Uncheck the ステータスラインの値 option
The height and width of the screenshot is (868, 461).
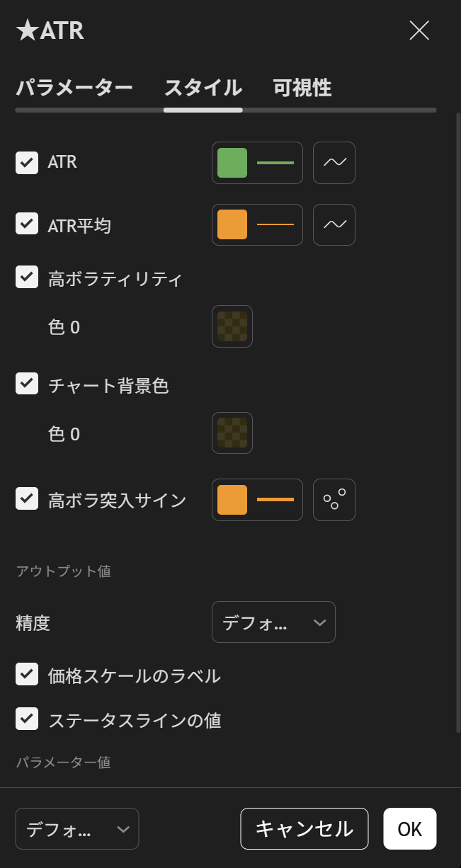click(26, 719)
